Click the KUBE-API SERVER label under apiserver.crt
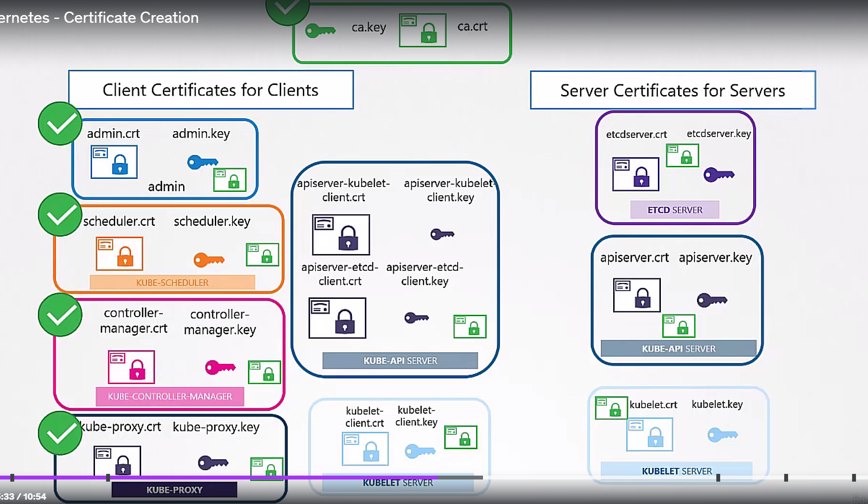This screenshot has width=868, height=504. [x=679, y=348]
